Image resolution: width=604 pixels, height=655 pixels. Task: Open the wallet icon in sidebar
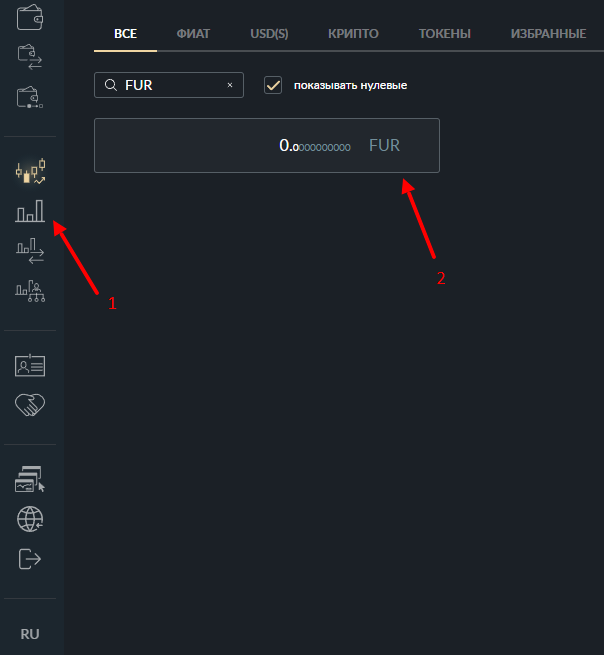click(30, 18)
